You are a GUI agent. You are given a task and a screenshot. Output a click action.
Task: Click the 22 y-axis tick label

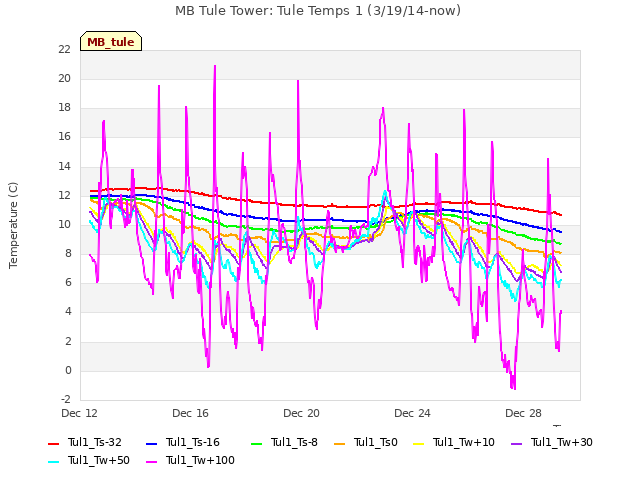point(64,49)
